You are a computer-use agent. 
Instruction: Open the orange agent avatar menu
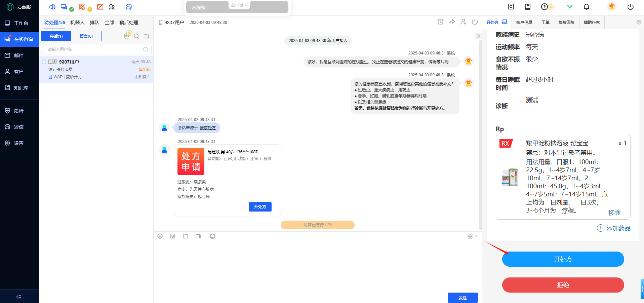tap(612, 6)
